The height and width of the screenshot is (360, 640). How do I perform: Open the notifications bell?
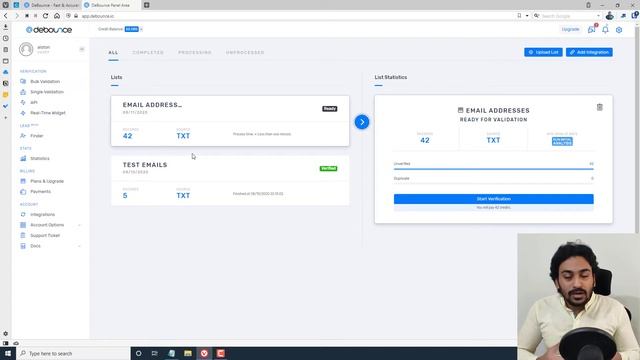[605, 29]
